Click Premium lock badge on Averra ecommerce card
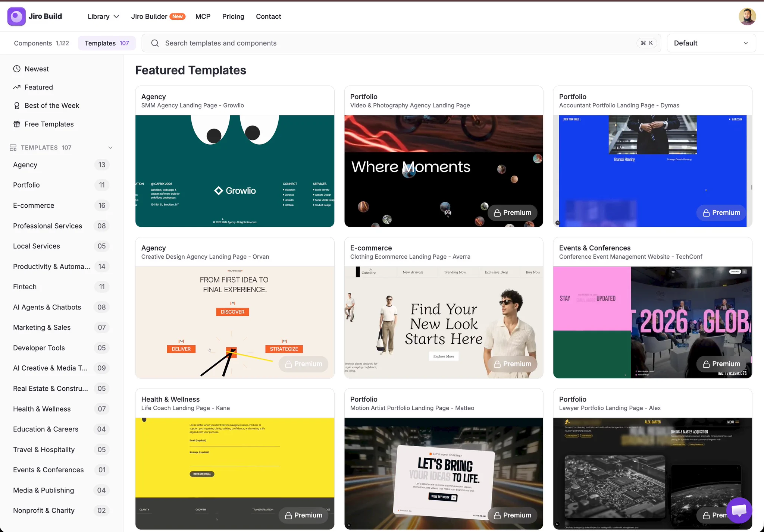The width and height of the screenshot is (764, 532). (x=513, y=364)
